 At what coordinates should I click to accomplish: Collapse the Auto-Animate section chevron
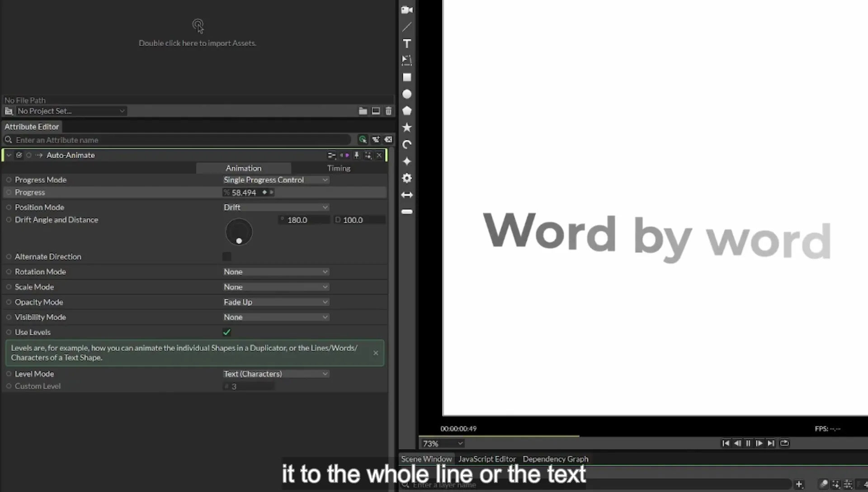pos(9,155)
